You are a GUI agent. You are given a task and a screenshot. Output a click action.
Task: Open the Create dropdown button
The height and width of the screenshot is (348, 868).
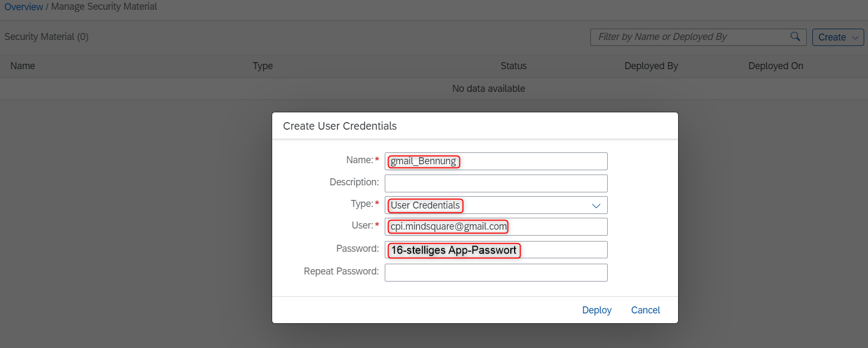[838, 37]
